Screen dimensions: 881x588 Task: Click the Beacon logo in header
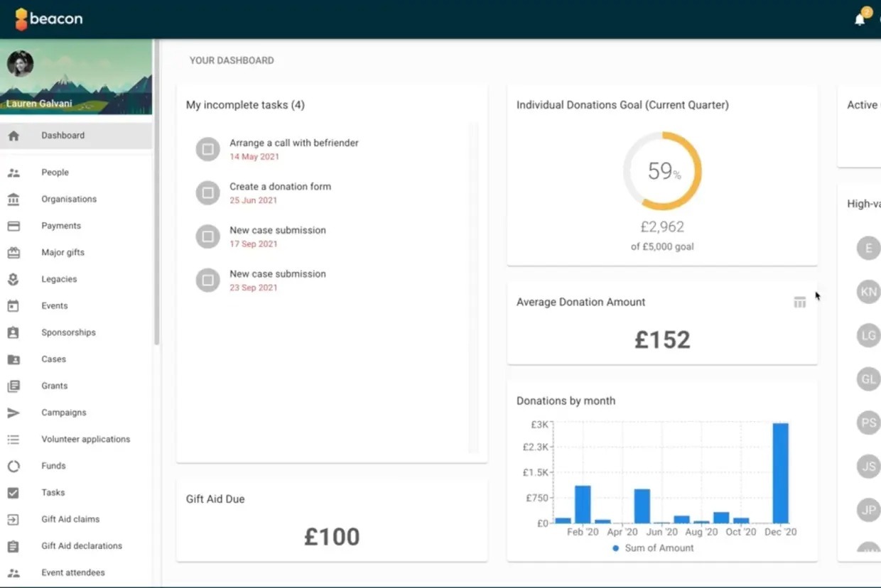pyautogui.click(x=49, y=19)
